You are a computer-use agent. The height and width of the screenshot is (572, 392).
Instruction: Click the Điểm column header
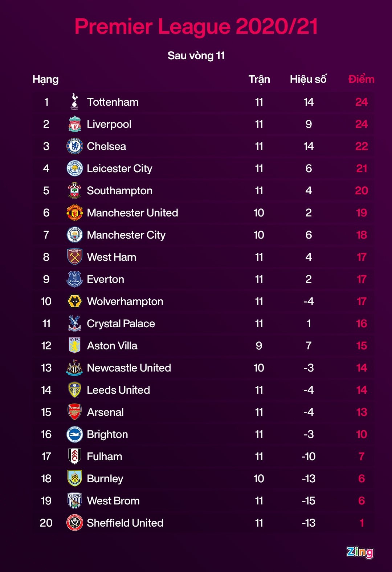coord(361,79)
